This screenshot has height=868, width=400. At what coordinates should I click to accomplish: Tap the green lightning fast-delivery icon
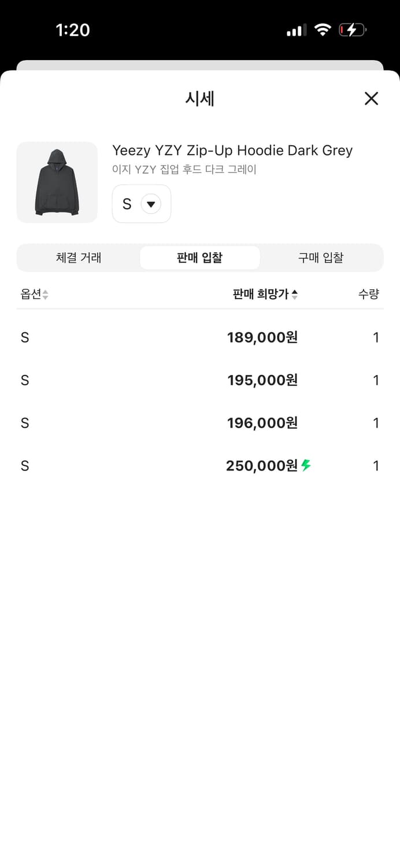click(306, 465)
